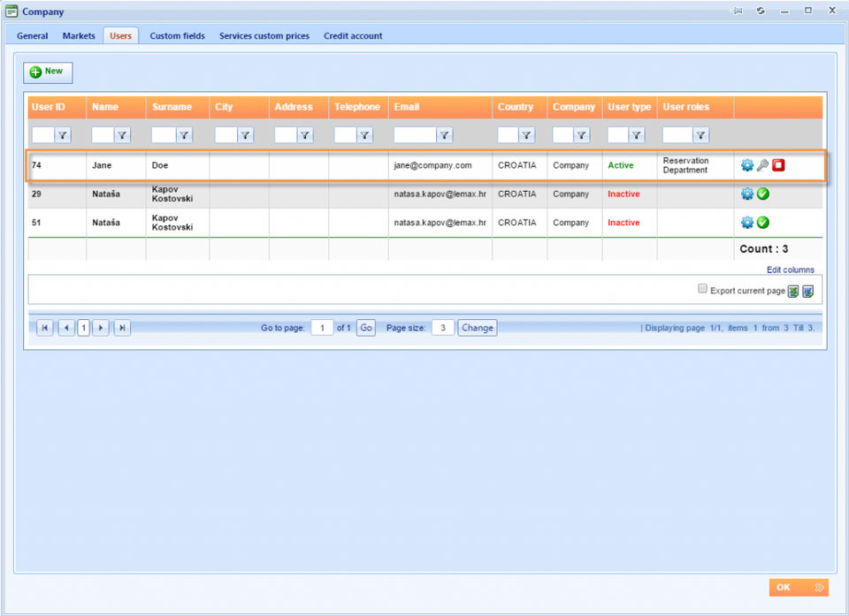Sort by the Country column header
Viewport: 849px width, 616px height.
point(516,107)
